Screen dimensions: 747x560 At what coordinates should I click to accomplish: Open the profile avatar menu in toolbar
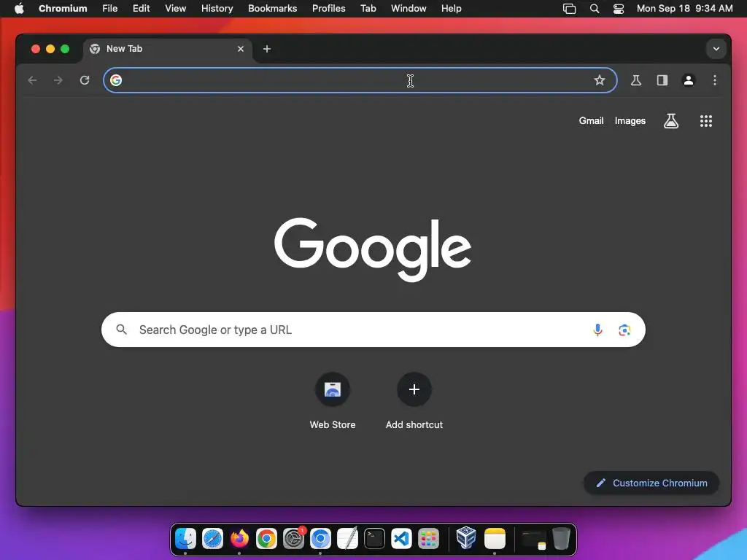(689, 80)
